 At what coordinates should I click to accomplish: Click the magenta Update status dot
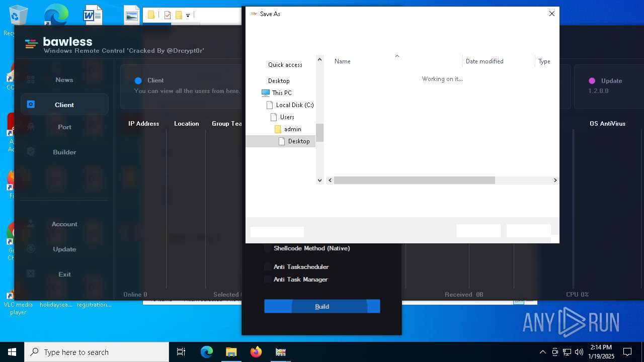pyautogui.click(x=592, y=80)
